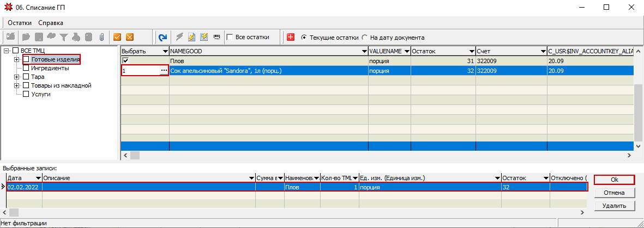
Task: Check the "Ингредиенты" tree checkbox
Action: (26, 68)
